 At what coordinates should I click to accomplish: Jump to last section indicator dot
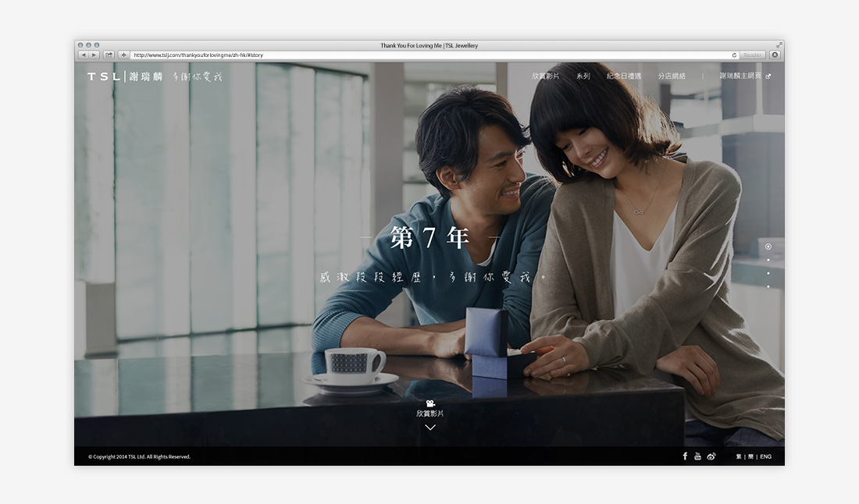[768, 286]
